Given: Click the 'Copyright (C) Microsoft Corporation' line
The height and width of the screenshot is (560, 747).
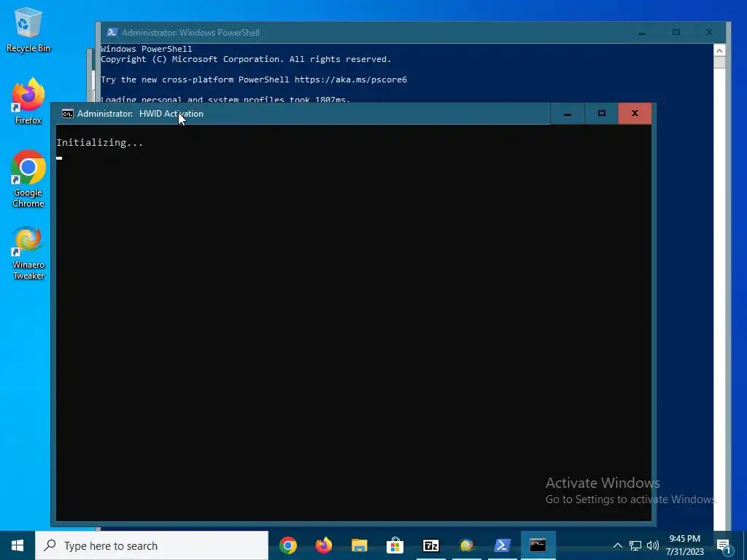Looking at the screenshot, I should pos(246,59).
